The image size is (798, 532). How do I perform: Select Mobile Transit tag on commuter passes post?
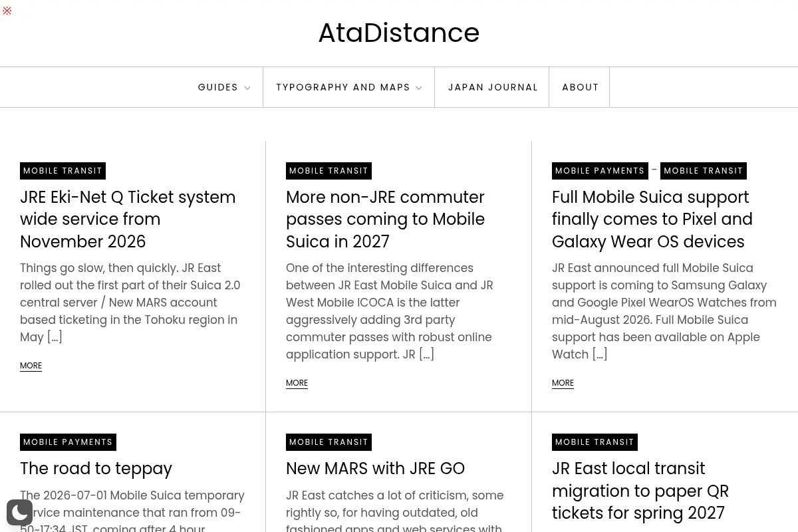pyautogui.click(x=329, y=171)
